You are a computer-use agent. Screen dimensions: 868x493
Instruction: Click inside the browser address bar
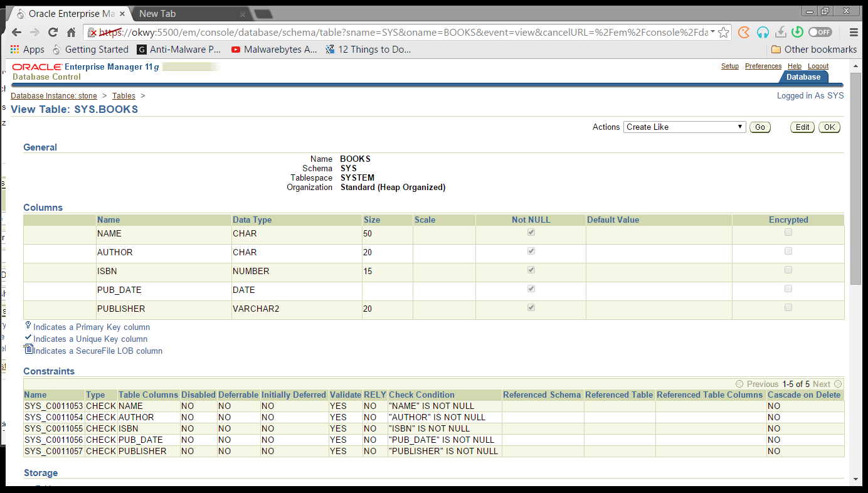tap(376, 31)
